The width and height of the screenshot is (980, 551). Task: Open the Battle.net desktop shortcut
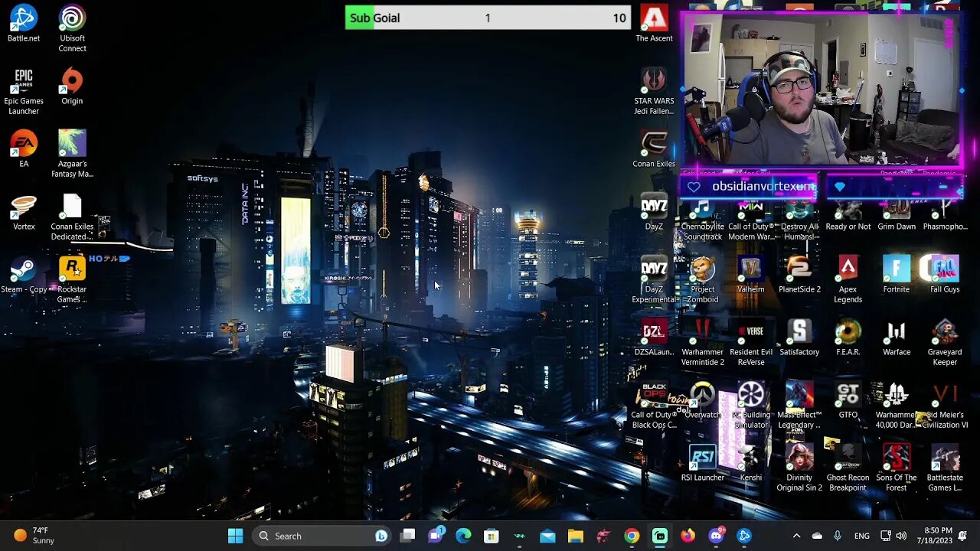[24, 24]
